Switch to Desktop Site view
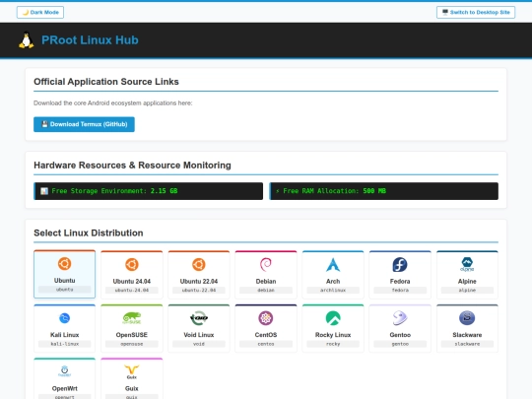This screenshot has width=532, height=399. click(476, 12)
